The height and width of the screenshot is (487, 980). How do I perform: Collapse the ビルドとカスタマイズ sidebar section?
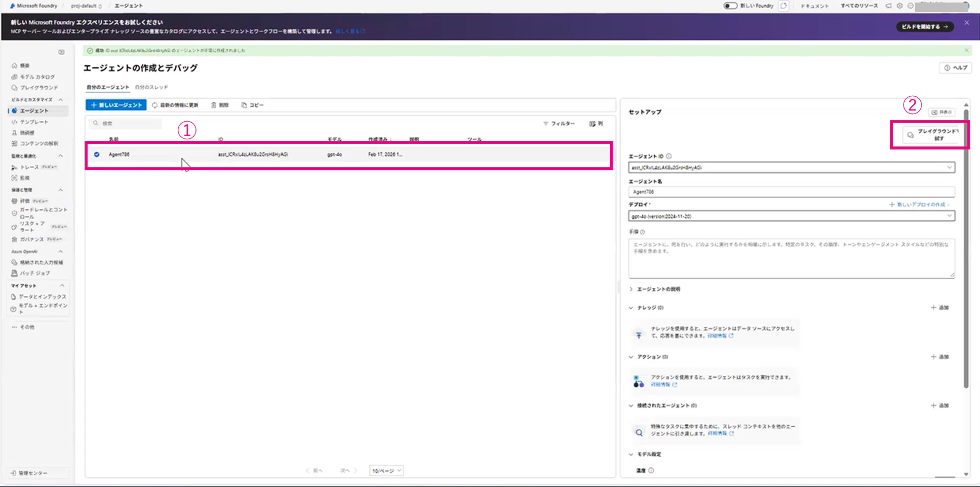click(x=61, y=100)
